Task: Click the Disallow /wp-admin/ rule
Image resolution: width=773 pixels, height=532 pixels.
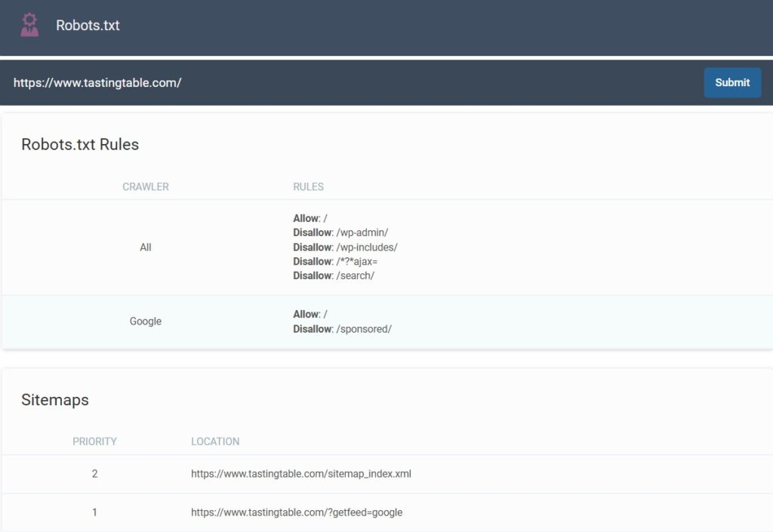Action: pyautogui.click(x=340, y=233)
